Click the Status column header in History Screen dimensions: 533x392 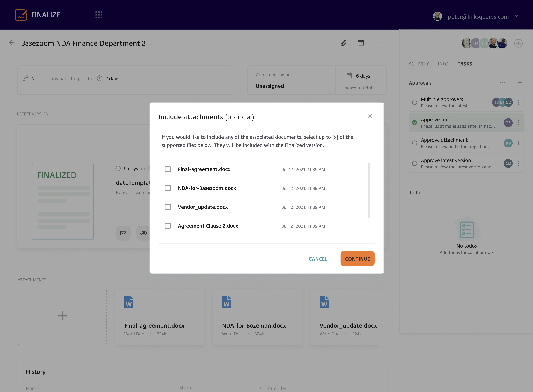coord(186,388)
